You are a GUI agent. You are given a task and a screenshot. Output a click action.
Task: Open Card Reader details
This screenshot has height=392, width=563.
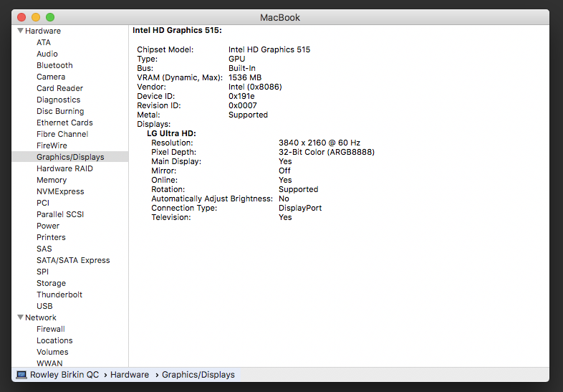tap(59, 88)
